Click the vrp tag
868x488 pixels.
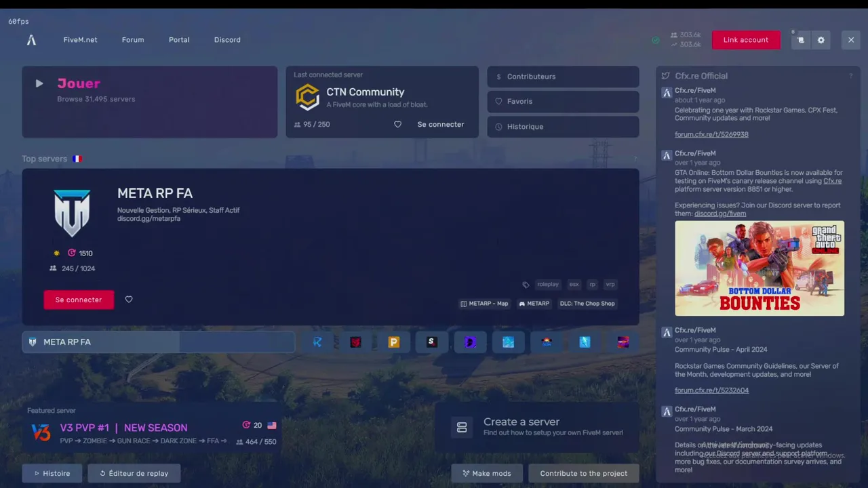click(610, 285)
